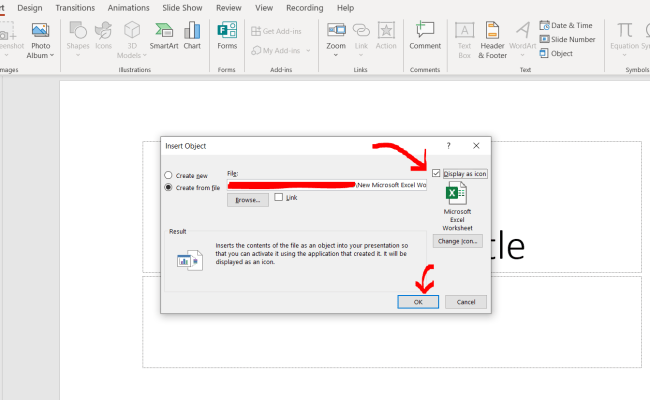
Task: Insert a new Comment
Action: click(x=425, y=36)
